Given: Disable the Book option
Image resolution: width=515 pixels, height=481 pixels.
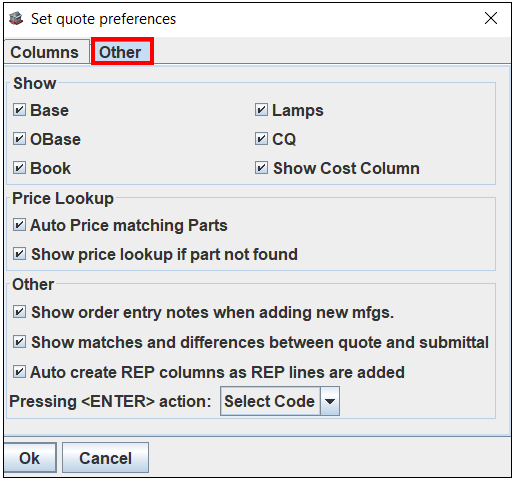Looking at the screenshot, I should (x=19, y=168).
